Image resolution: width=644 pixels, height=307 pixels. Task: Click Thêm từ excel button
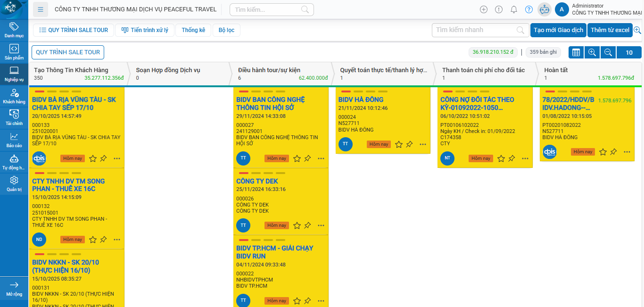coord(610,30)
